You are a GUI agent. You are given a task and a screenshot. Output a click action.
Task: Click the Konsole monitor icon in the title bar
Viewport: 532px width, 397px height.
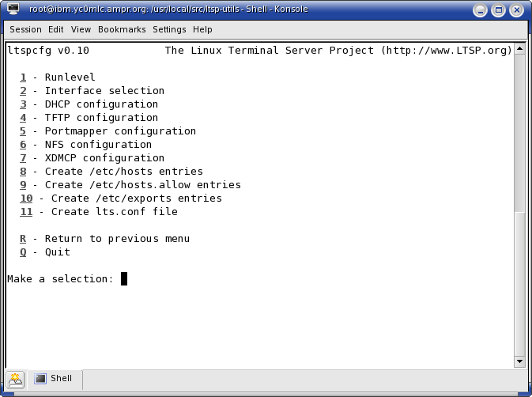[13, 9]
